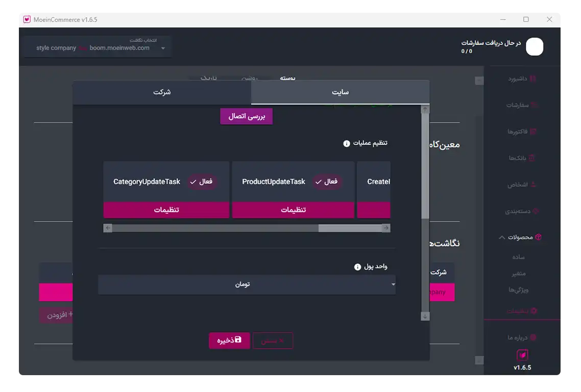Click the بانک‌ها banks sidebar icon
The height and width of the screenshot is (392, 581).
tap(531, 158)
